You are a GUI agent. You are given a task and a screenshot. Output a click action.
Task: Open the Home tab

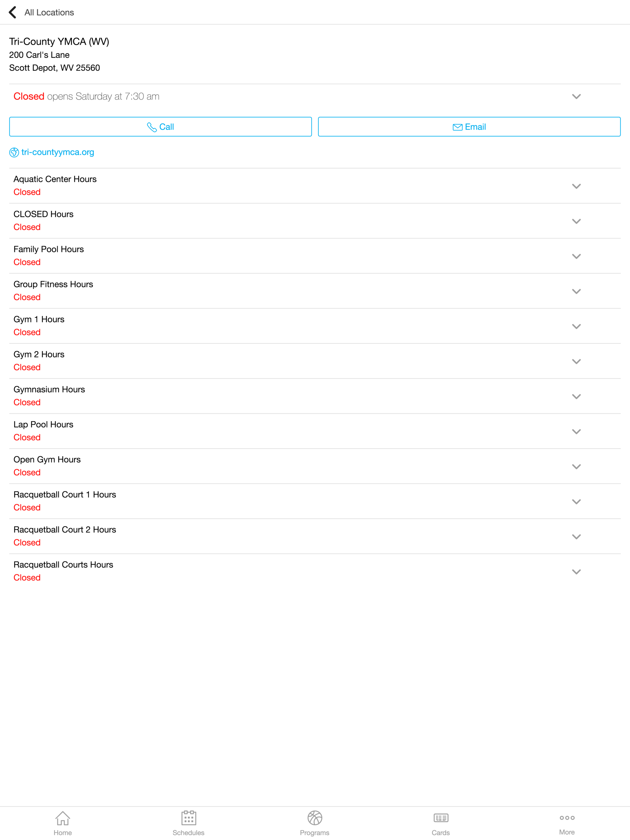point(63,823)
